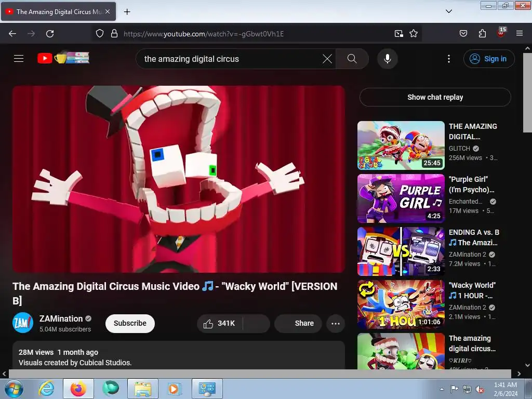532x399 pixels.
Task: Click the main video player
Action: [x=179, y=179]
